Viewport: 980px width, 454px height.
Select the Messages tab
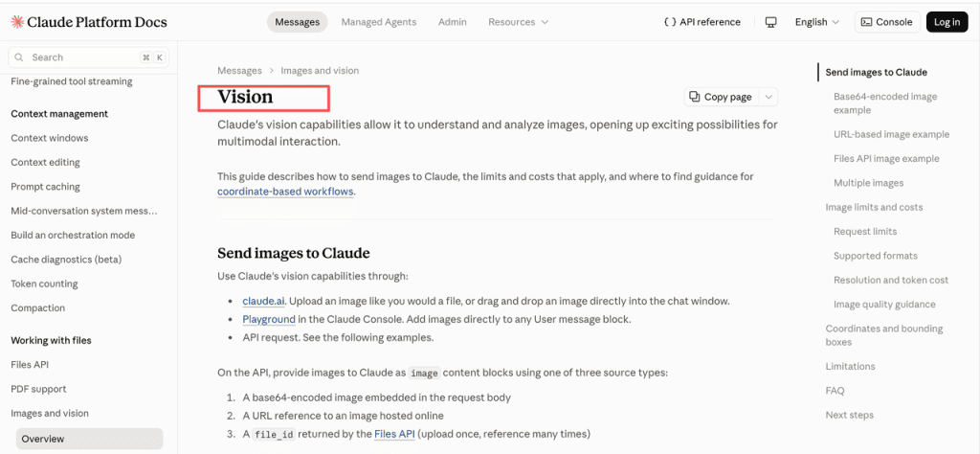(297, 22)
